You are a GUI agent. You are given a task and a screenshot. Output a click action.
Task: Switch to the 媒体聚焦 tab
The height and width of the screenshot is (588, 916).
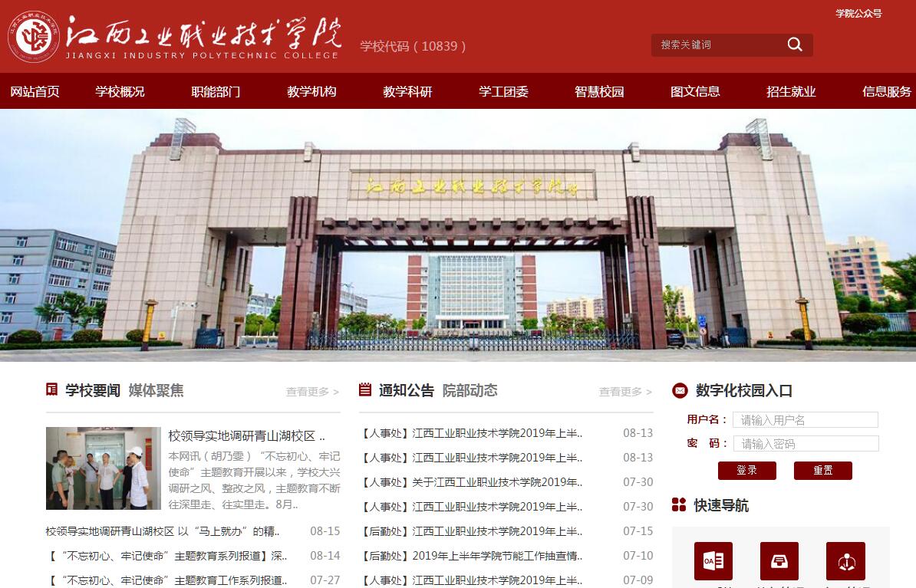click(x=156, y=390)
